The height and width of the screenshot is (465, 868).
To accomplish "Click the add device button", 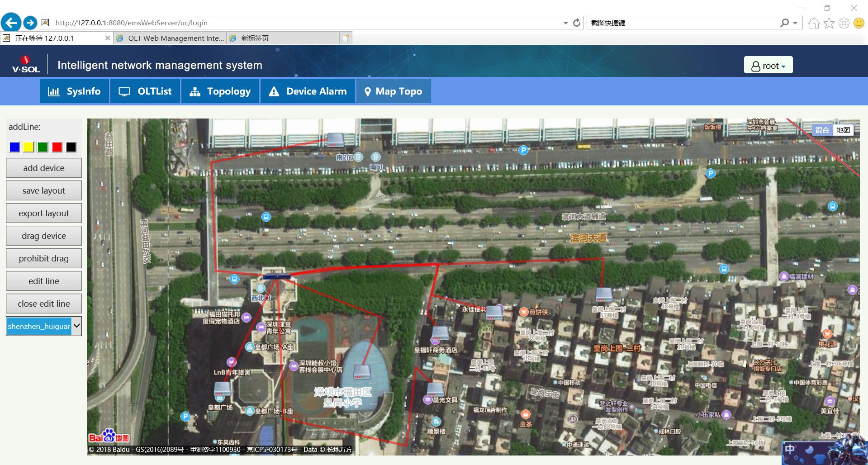I will pyautogui.click(x=44, y=168).
